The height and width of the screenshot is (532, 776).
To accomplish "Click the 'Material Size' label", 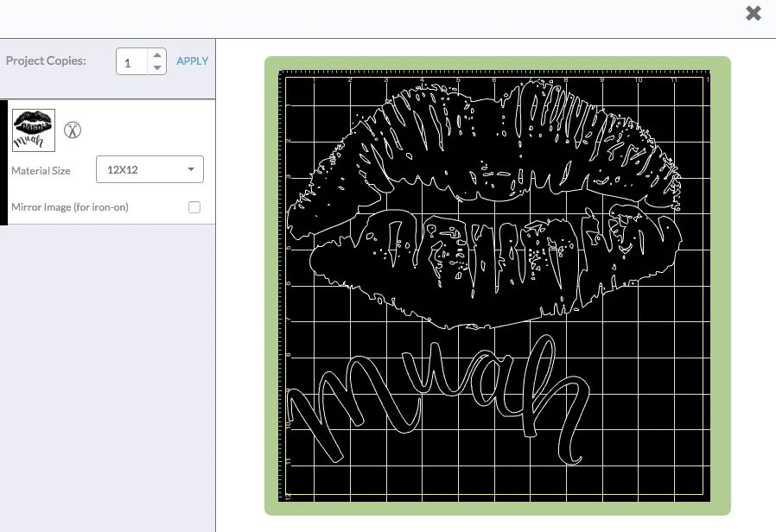I will tap(41, 171).
